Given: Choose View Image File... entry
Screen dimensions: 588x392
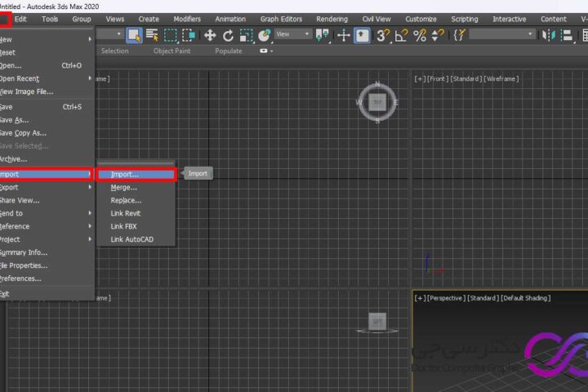Looking at the screenshot, I should click(46, 91).
